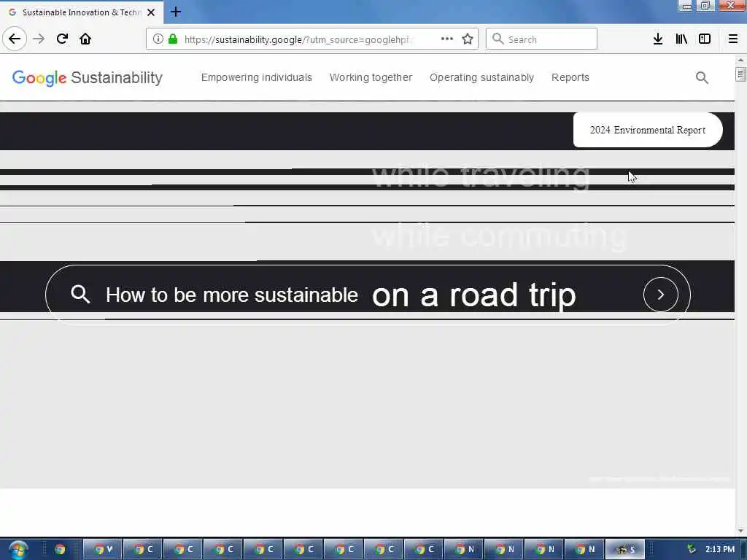This screenshot has width=747, height=560.
Task: Open the Operating sustainably menu
Action: [x=481, y=77]
